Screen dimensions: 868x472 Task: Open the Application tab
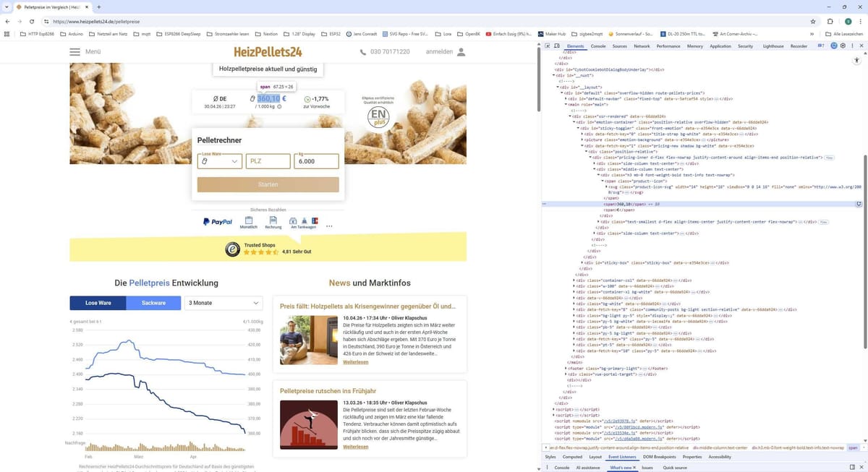[x=720, y=46]
